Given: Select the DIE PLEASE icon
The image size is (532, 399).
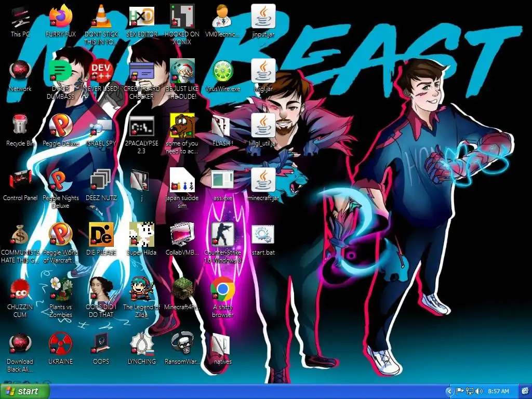Looking at the screenshot, I should (101, 234).
